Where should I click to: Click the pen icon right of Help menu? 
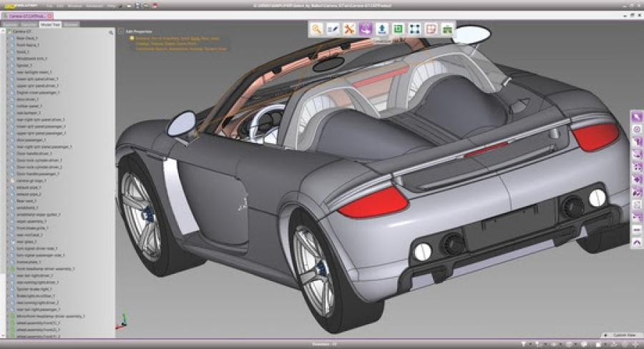(120, 6)
